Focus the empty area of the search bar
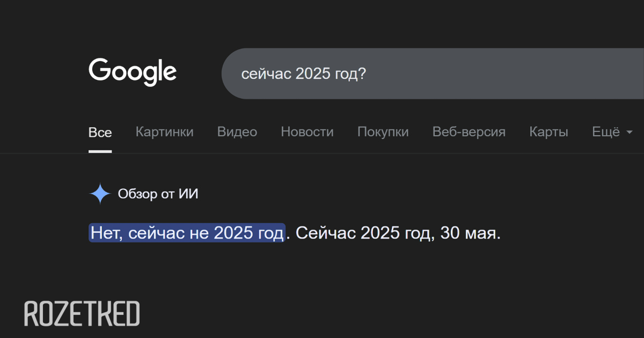644x338 pixels. coord(504,74)
